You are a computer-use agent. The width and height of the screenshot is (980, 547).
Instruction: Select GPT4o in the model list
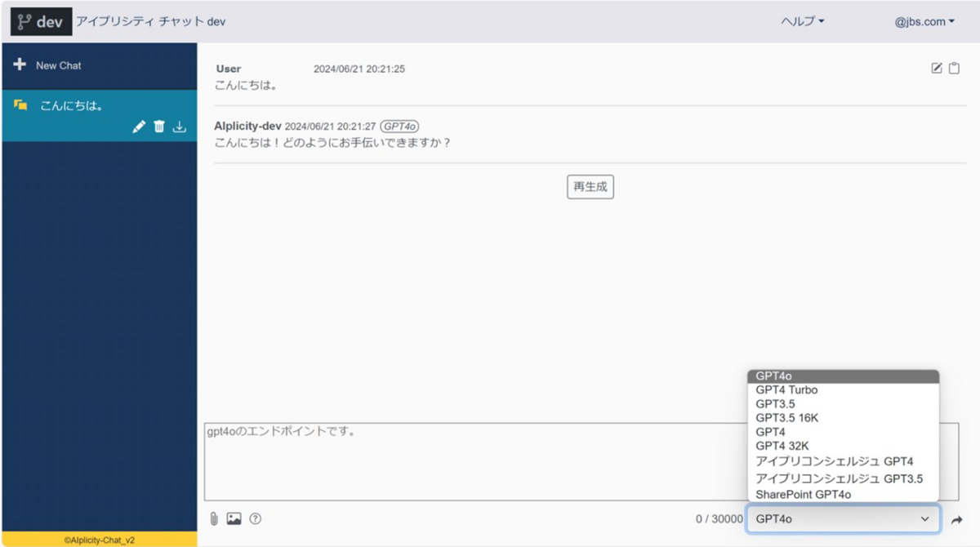tap(843, 376)
